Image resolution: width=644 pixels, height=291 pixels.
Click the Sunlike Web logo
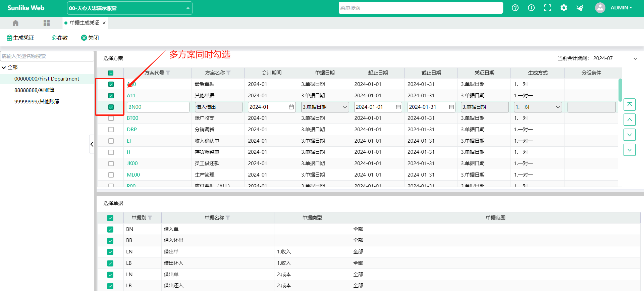tap(26, 8)
